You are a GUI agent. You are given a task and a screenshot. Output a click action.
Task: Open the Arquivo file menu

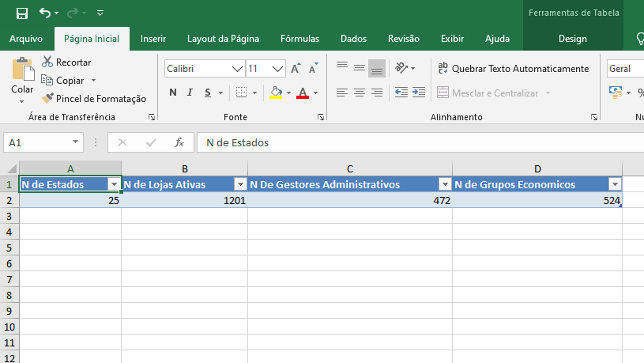tap(26, 39)
